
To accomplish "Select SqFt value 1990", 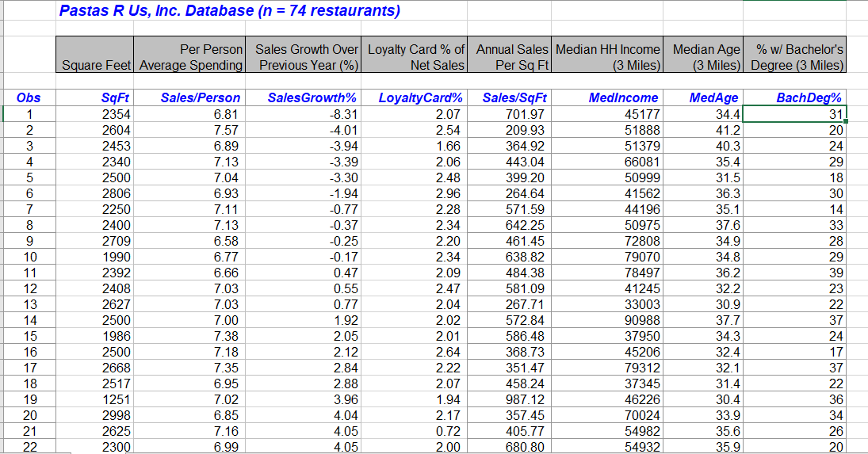I will (x=94, y=258).
